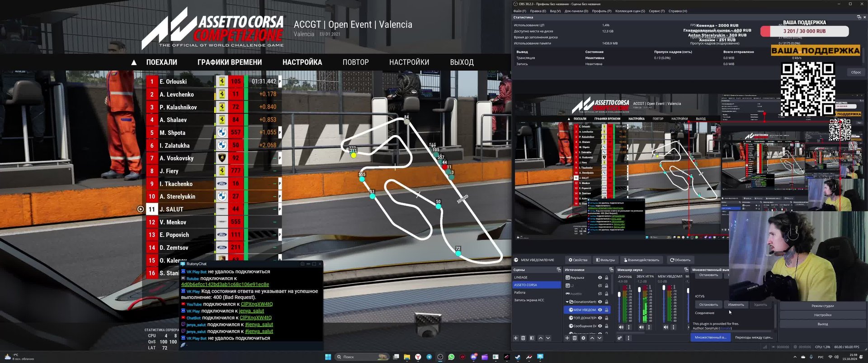The image size is (868, 363).
Task: Hide the Сообщение DA source
Action: pos(600,326)
